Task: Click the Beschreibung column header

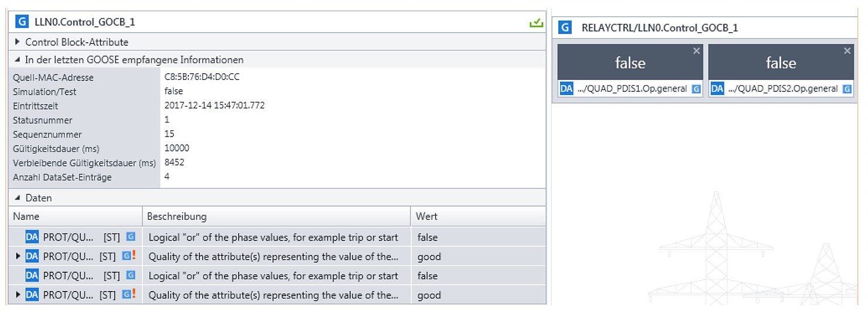Action: pos(276,216)
